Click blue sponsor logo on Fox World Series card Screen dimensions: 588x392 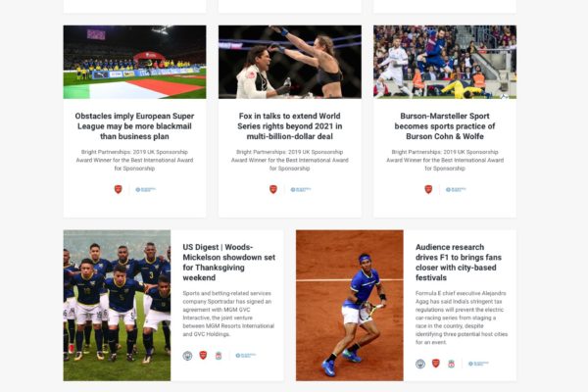coord(301,190)
